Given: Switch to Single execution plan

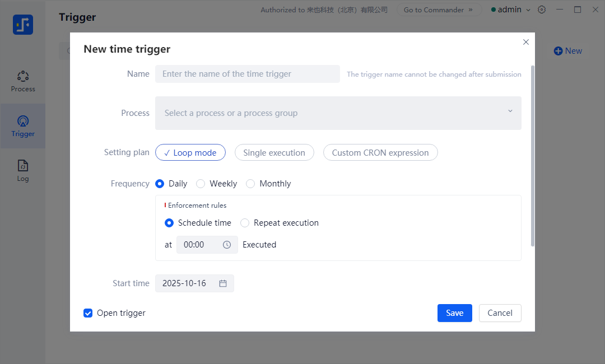Looking at the screenshot, I should point(274,153).
